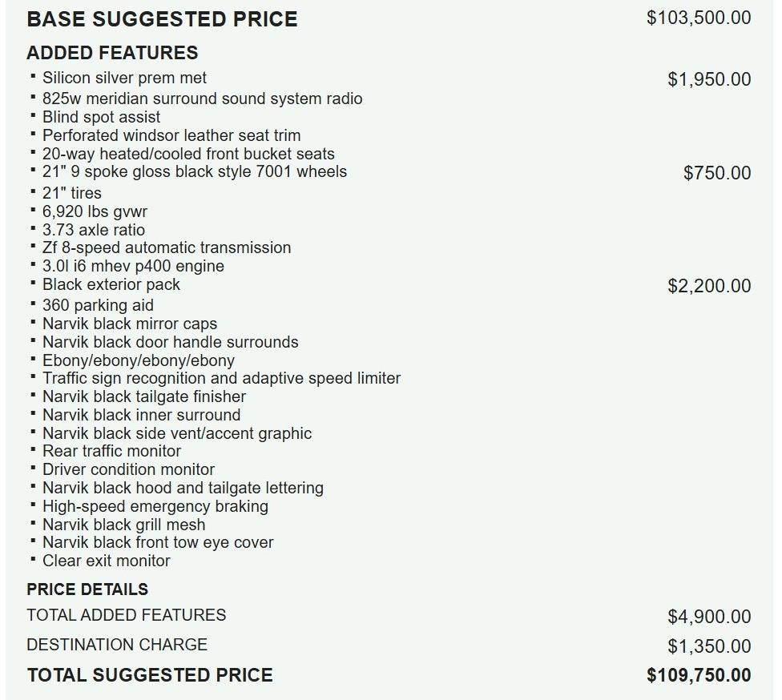This screenshot has height=700, width=782.
Task: Click the Total Added Features label
Action: [126, 615]
